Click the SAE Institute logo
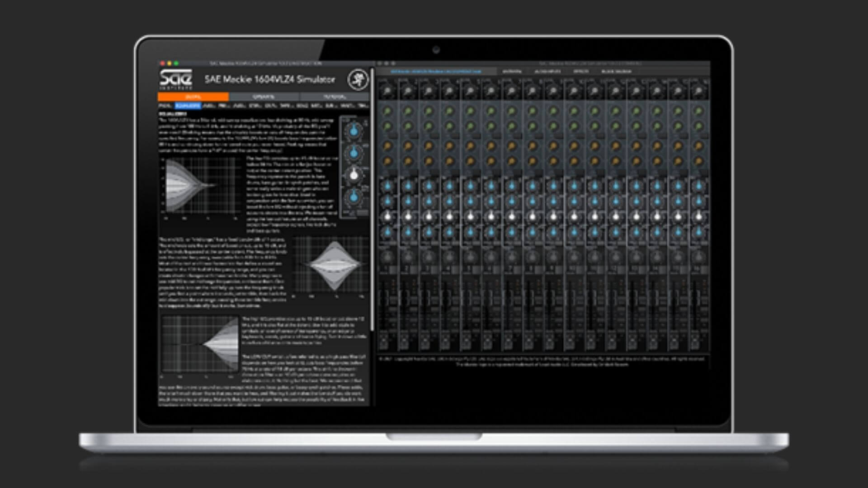 [x=176, y=80]
